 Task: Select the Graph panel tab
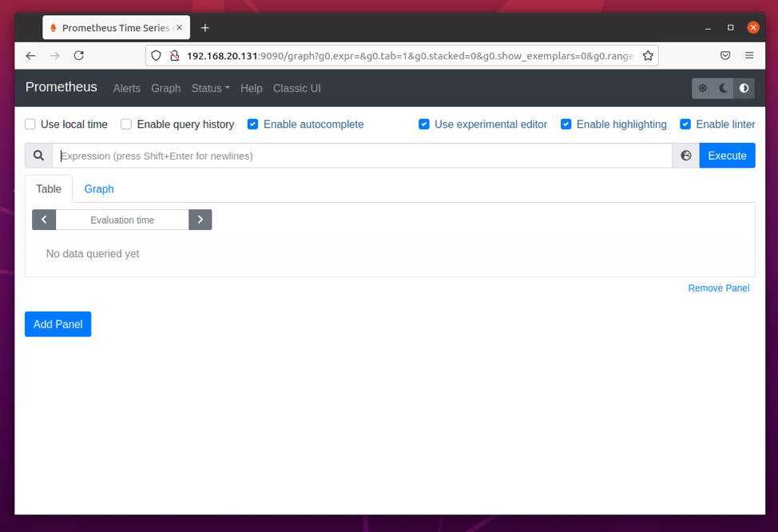click(99, 189)
